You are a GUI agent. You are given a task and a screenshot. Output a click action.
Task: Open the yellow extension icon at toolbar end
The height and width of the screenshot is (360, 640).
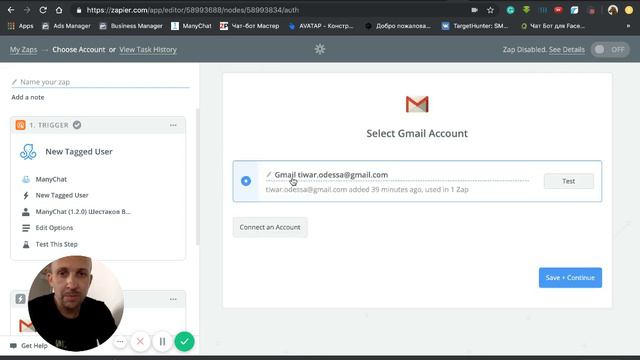(629, 10)
